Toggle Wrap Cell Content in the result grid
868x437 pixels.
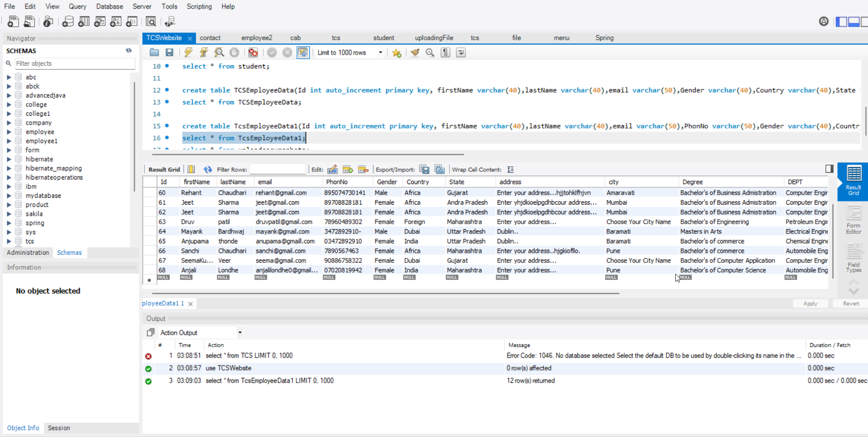pos(511,170)
